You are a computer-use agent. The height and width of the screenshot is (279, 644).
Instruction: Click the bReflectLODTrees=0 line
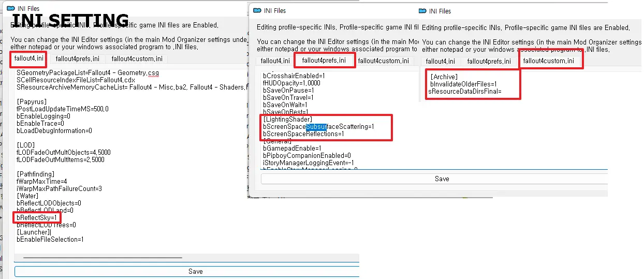[x=46, y=225]
